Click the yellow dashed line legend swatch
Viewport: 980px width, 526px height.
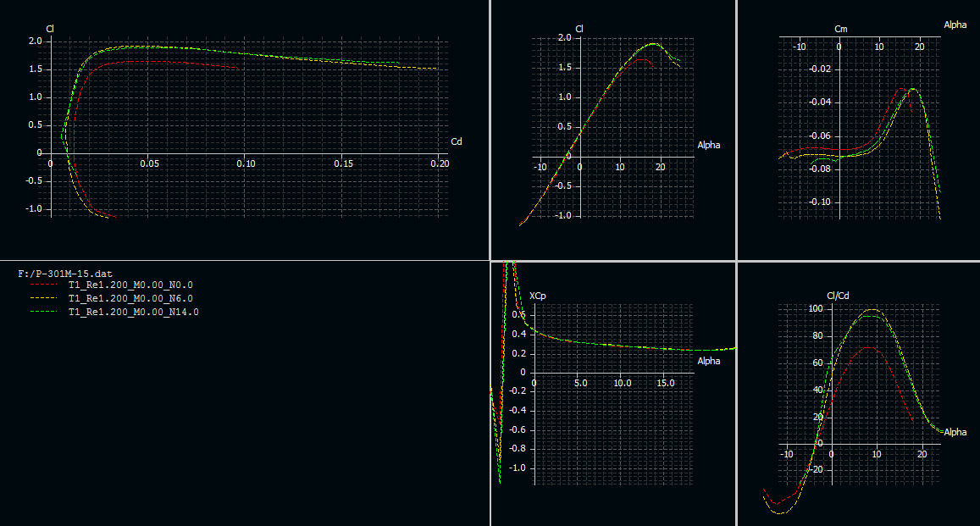[x=42, y=299]
